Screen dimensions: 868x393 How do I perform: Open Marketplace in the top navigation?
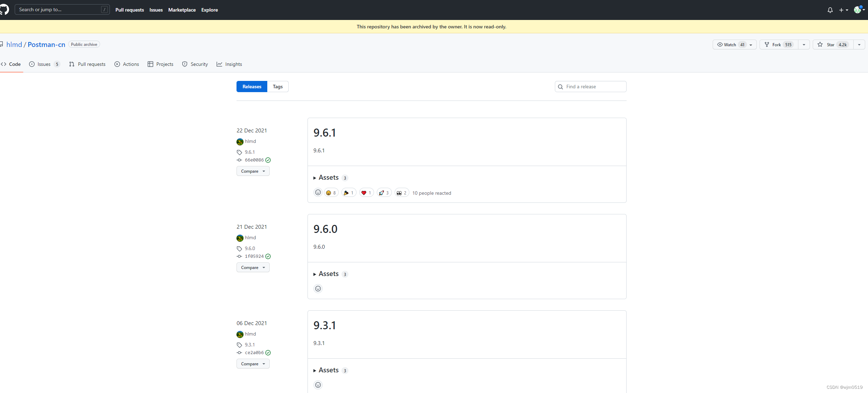[182, 10]
